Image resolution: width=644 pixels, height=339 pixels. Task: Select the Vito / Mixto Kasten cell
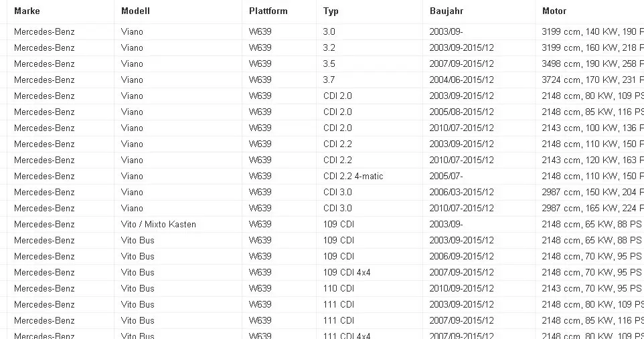pyautogui.click(x=159, y=224)
